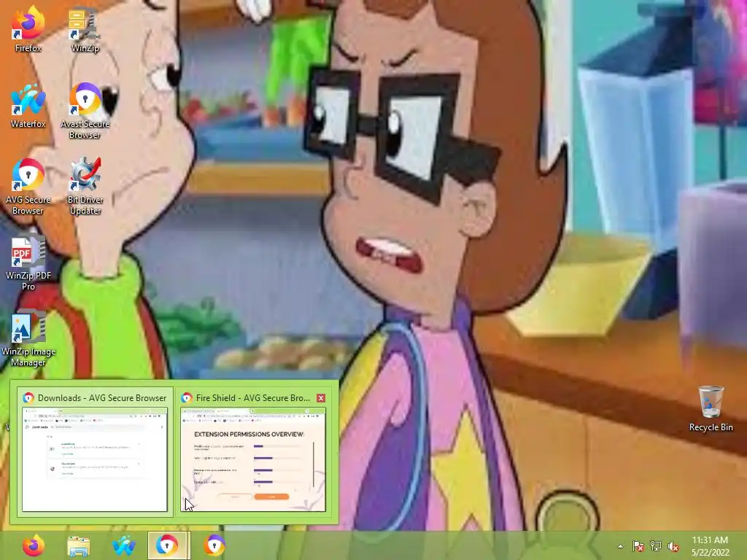Click the Waterfox taskbar icon

(124, 545)
